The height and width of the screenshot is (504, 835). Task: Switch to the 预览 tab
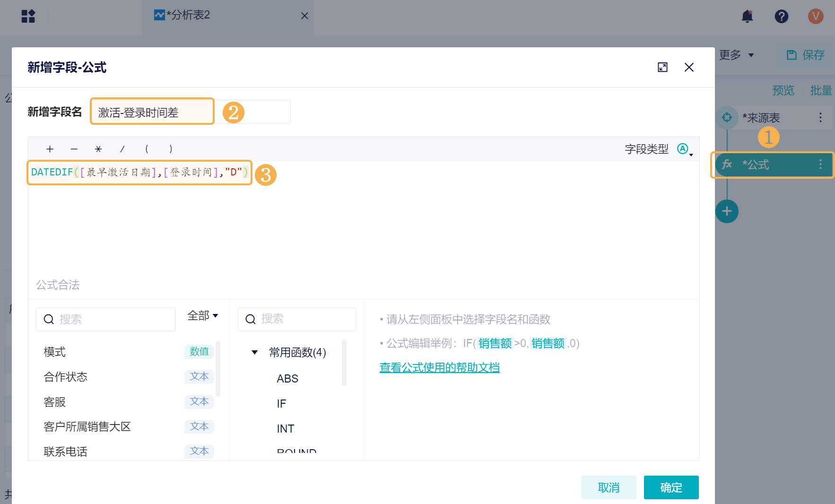783,90
